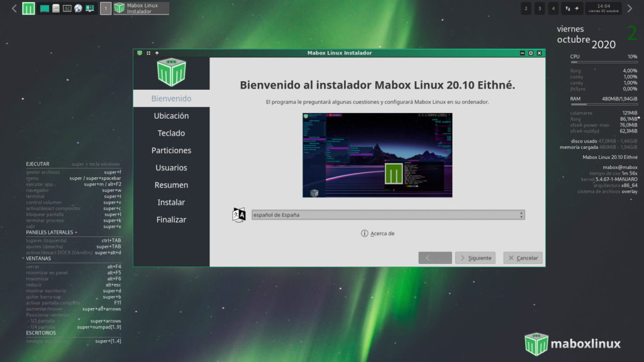
Task: Open the Mabox menu icon in taskbar
Action: point(28,8)
